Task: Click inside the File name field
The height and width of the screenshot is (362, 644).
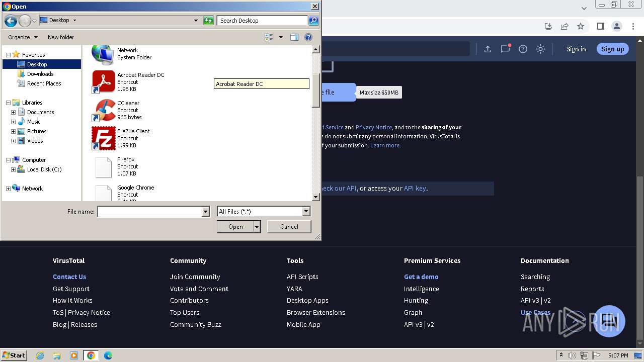Action: [149, 212]
